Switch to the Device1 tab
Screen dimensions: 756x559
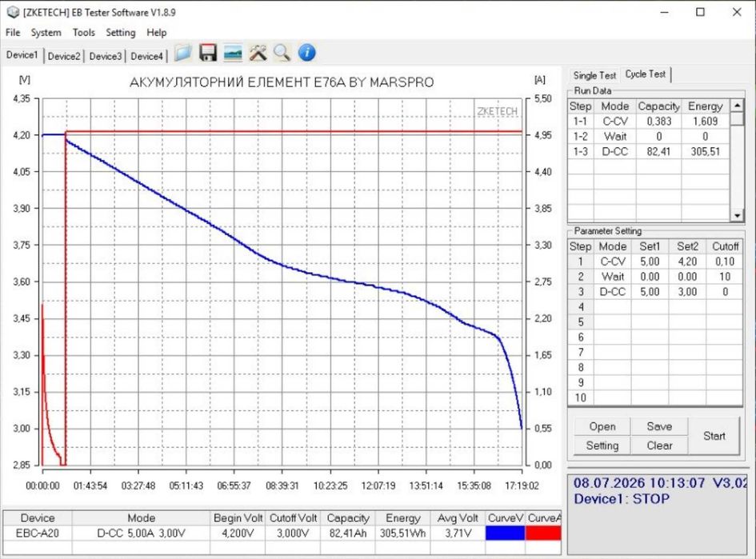[x=22, y=55]
